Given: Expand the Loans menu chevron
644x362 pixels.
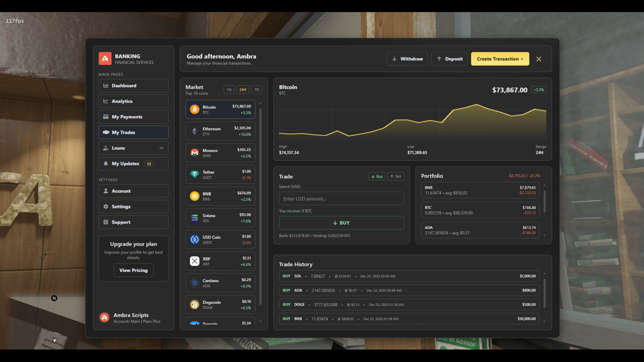Looking at the screenshot, I should click(161, 148).
